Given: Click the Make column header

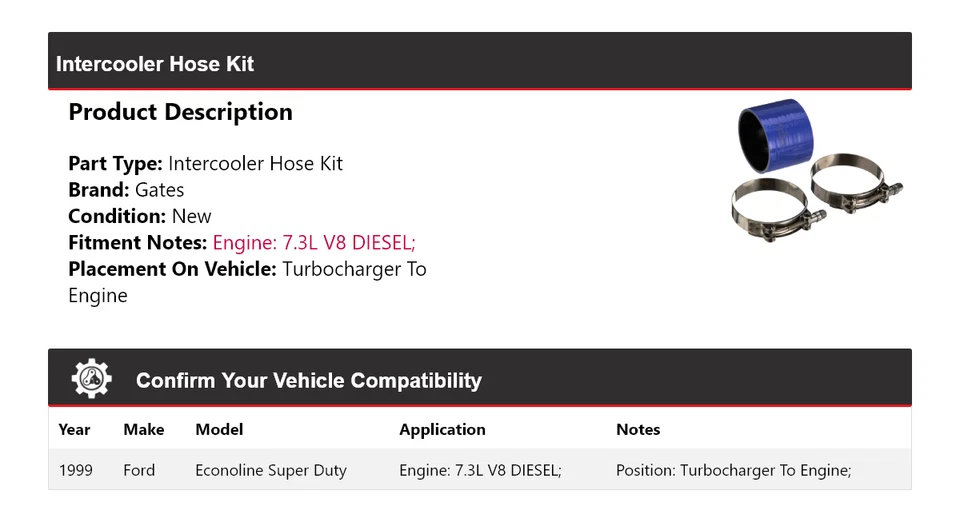Looking at the screenshot, I should [144, 429].
